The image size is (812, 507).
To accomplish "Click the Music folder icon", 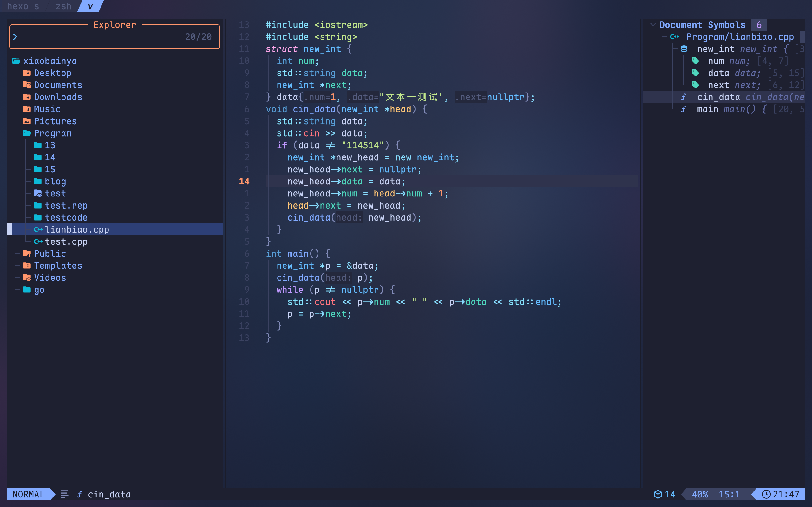I will click(27, 109).
